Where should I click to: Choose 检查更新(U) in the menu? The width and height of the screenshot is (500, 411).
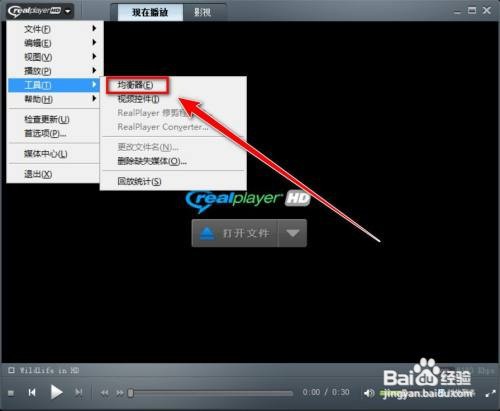pos(54,119)
